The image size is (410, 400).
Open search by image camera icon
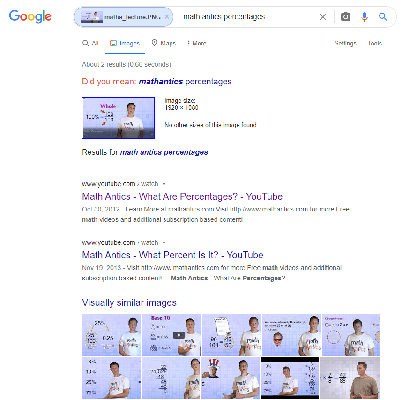(345, 17)
